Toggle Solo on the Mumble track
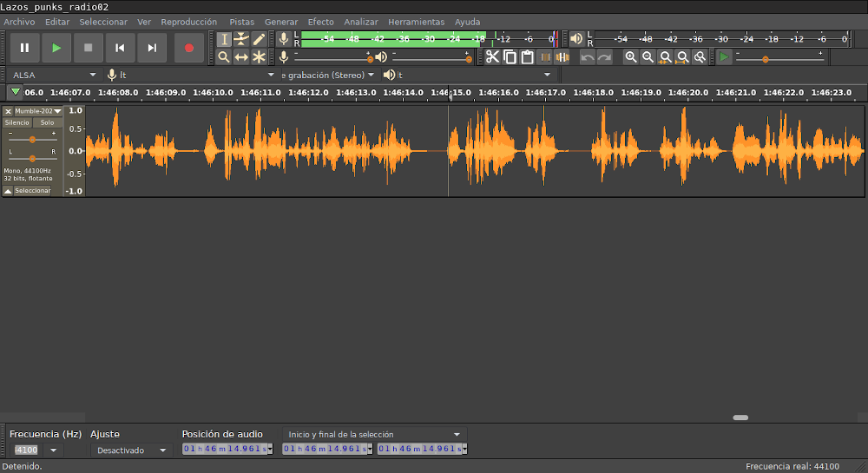 pyautogui.click(x=47, y=122)
